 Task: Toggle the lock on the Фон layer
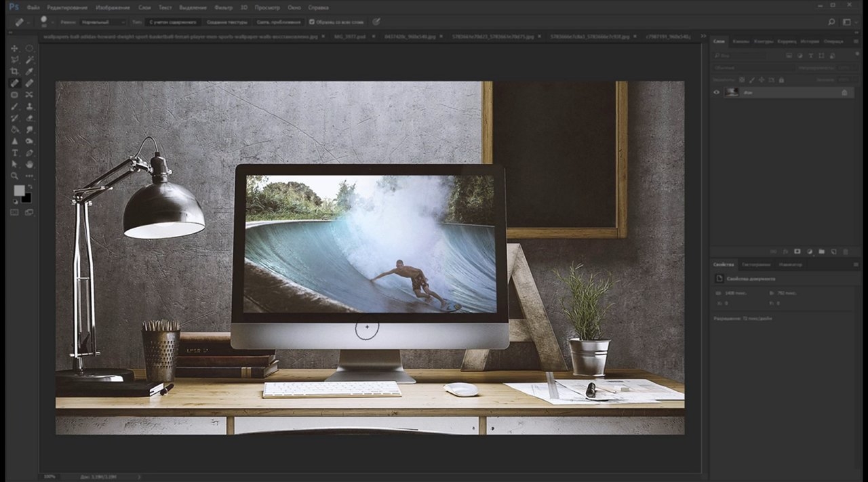(x=844, y=92)
